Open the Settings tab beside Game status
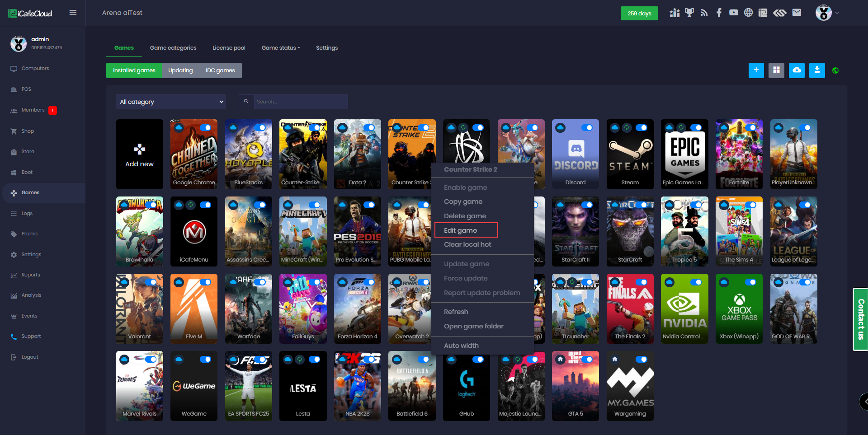This screenshot has height=435, width=868. click(327, 48)
